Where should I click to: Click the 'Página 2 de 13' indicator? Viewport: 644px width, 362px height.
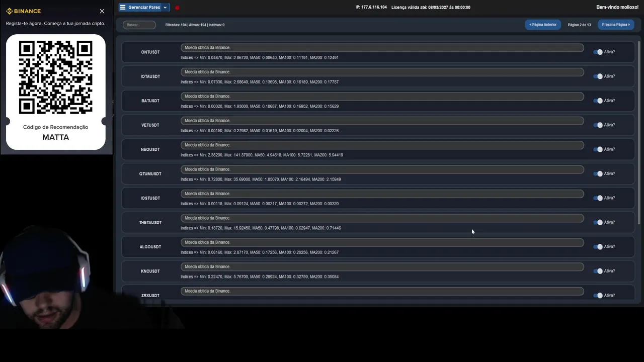pos(579,25)
